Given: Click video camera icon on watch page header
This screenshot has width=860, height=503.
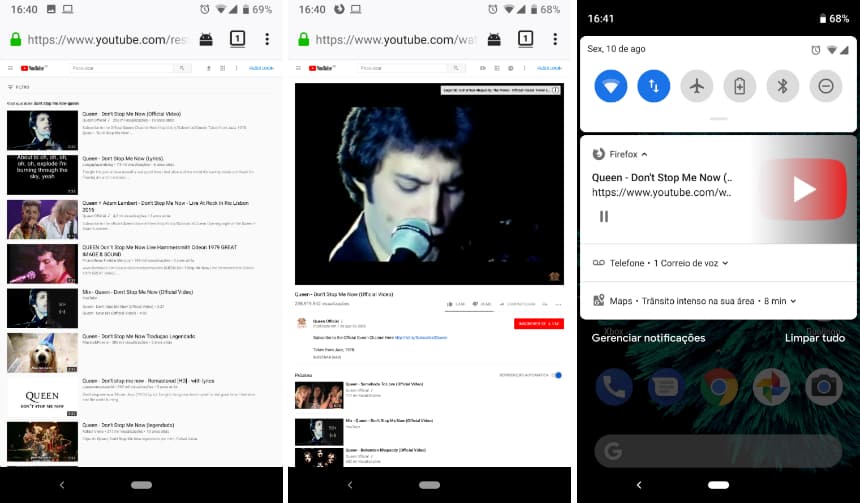Looking at the screenshot, I should point(483,68).
